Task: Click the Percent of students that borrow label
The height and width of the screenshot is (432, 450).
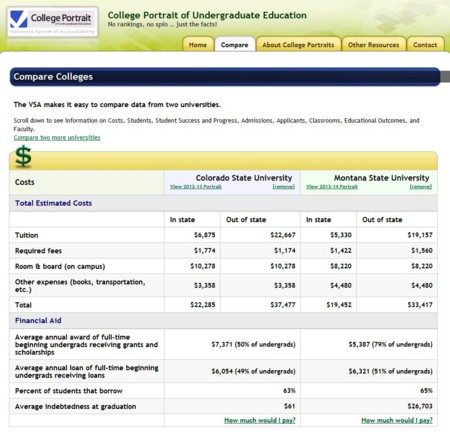Action: click(69, 391)
